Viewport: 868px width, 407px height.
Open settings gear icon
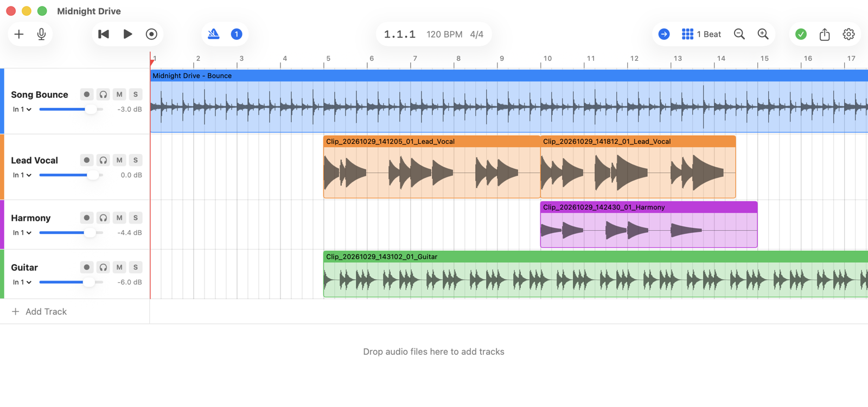848,34
